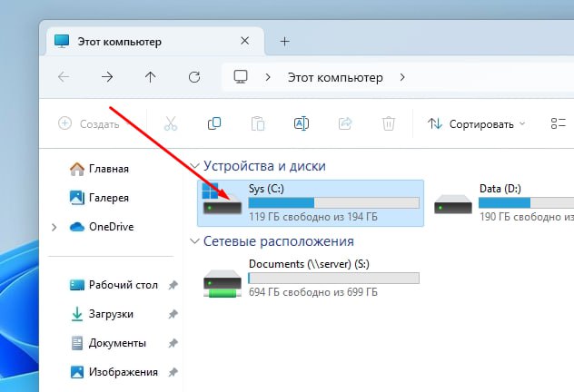Open the view layout options icon
This screenshot has height=392, width=574.
[x=559, y=123]
